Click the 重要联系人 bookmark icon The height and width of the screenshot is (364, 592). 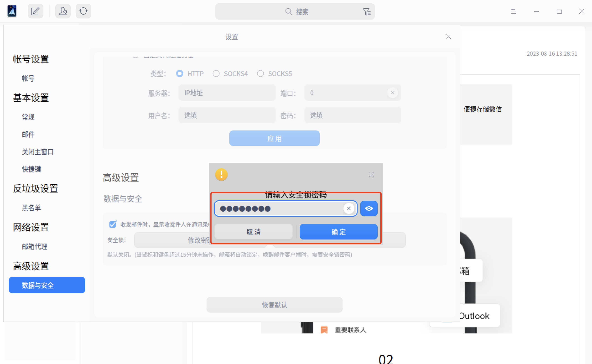point(324,330)
